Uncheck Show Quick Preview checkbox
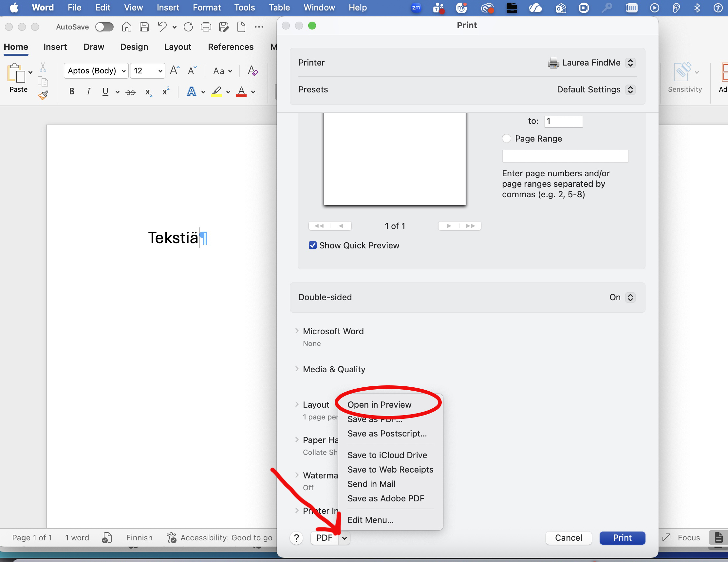 coord(312,245)
